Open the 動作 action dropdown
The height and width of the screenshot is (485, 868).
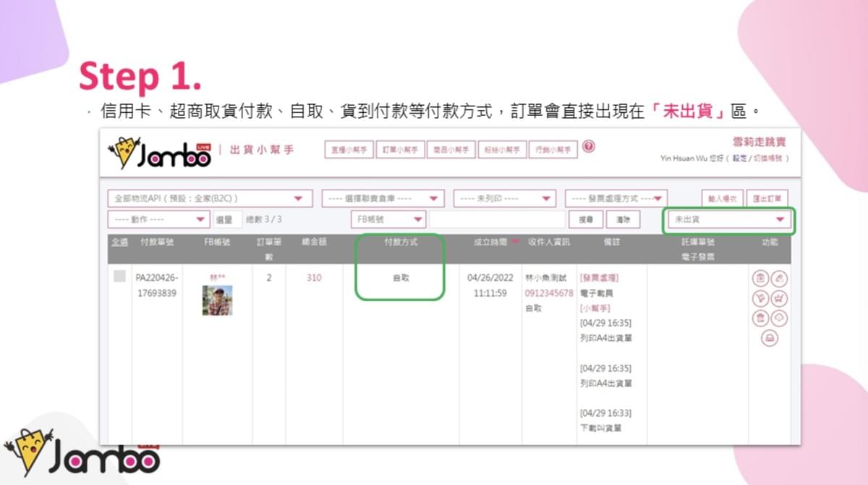(158, 219)
